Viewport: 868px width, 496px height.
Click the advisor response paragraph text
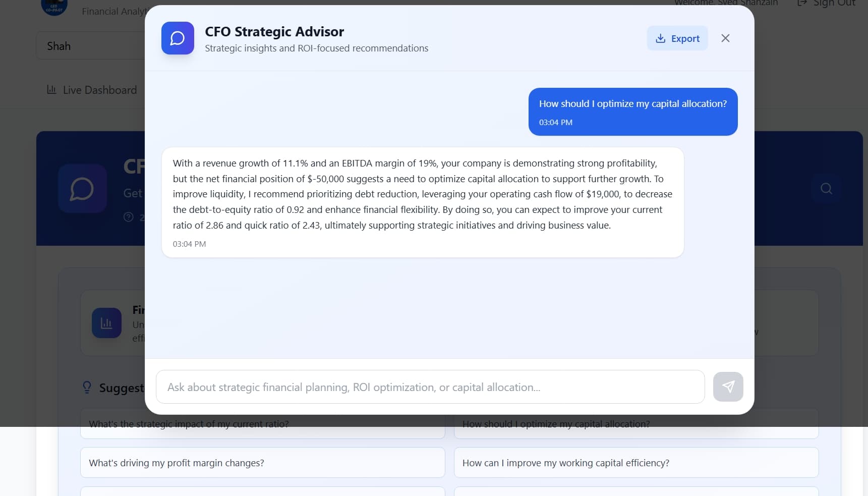[423, 194]
